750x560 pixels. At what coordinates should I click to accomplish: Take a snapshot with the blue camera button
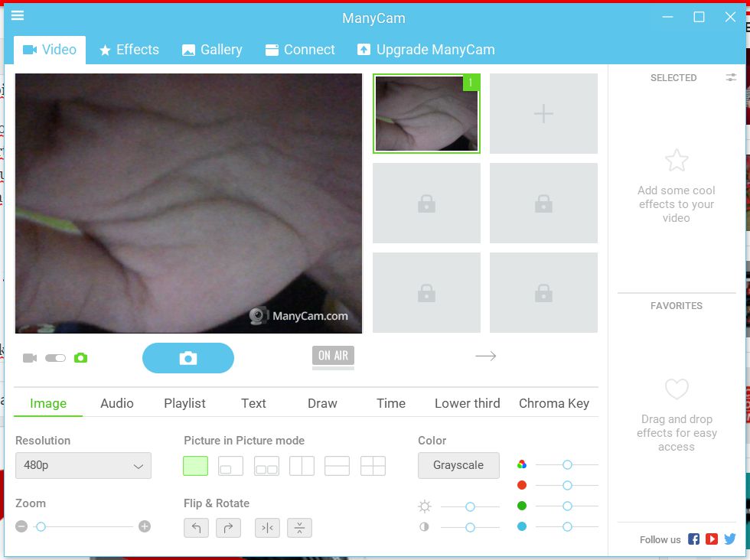tap(188, 358)
